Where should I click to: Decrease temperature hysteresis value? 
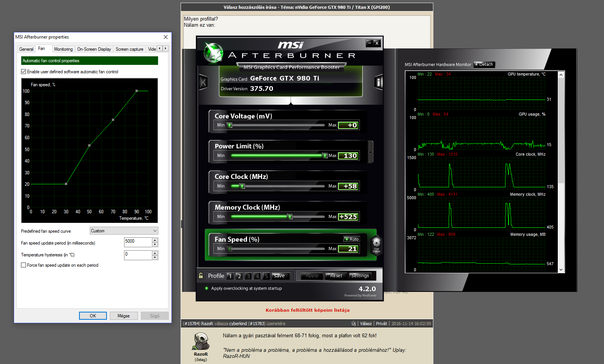[155, 258]
